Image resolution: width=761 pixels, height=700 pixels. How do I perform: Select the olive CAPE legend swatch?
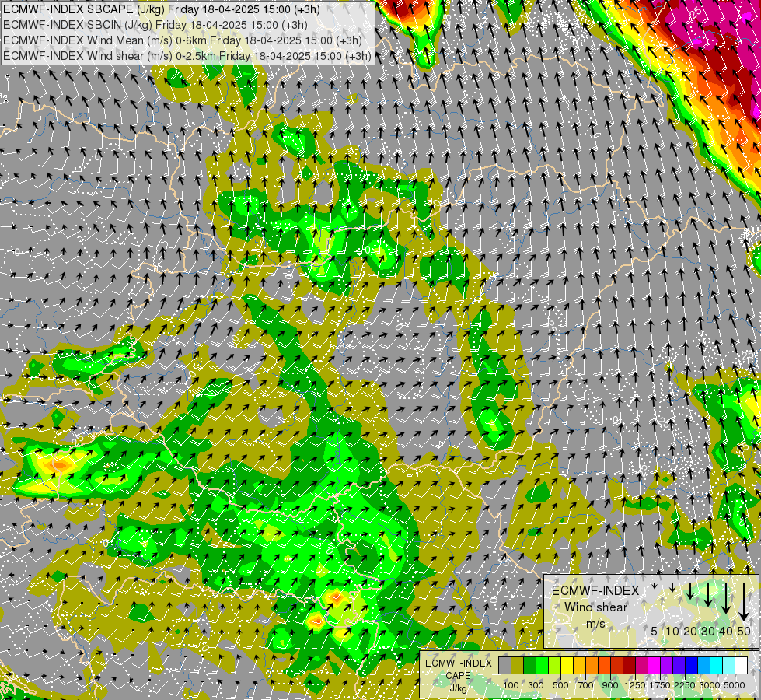tap(518, 665)
